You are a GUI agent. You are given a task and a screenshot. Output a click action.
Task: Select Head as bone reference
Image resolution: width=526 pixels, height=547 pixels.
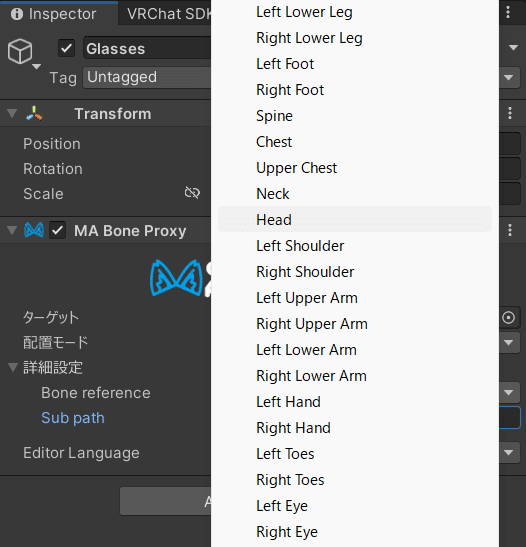click(355, 219)
